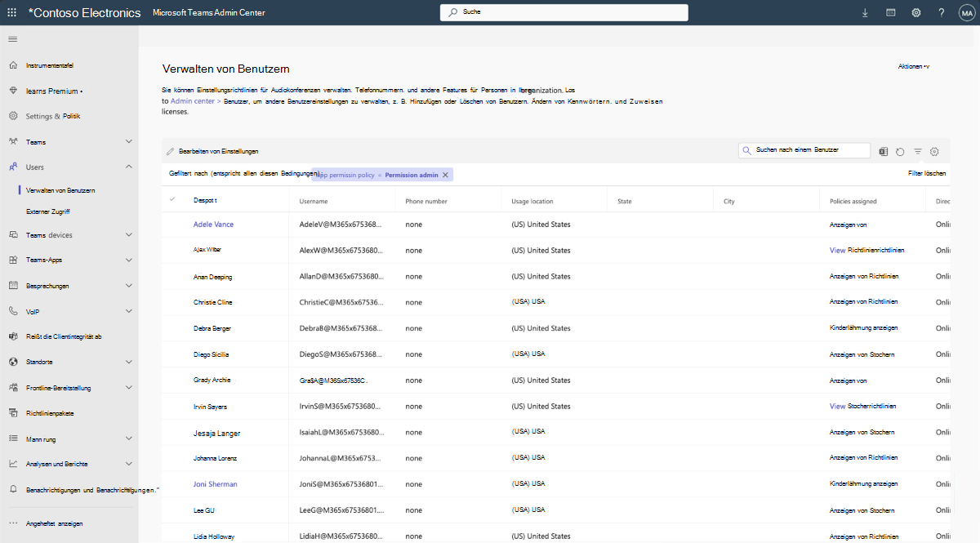
Task: Open the filter icon above table
Action: point(918,151)
